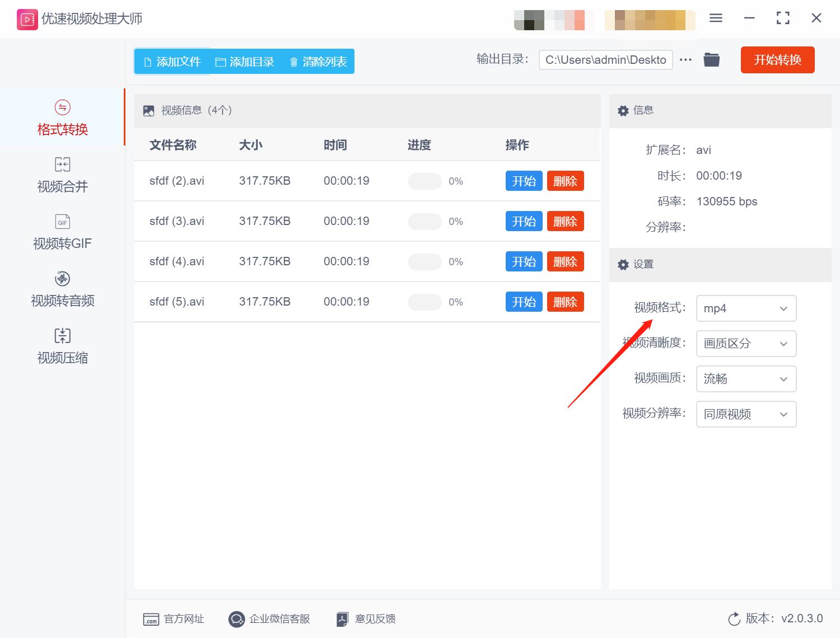Click the 意见反馈 feedback icon
The height and width of the screenshot is (638, 840).
coord(342,619)
